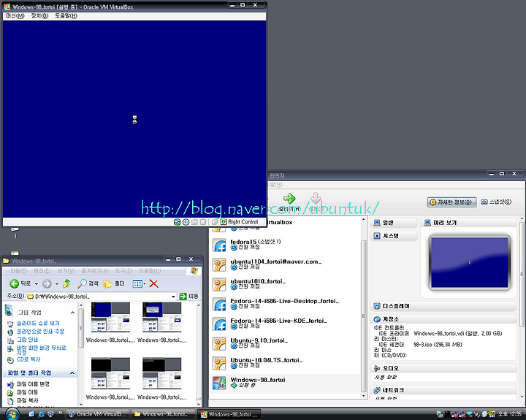Click the green Show arrow icon in VirtualBox Manager
This screenshot has height=420, width=526.
coord(289,198)
